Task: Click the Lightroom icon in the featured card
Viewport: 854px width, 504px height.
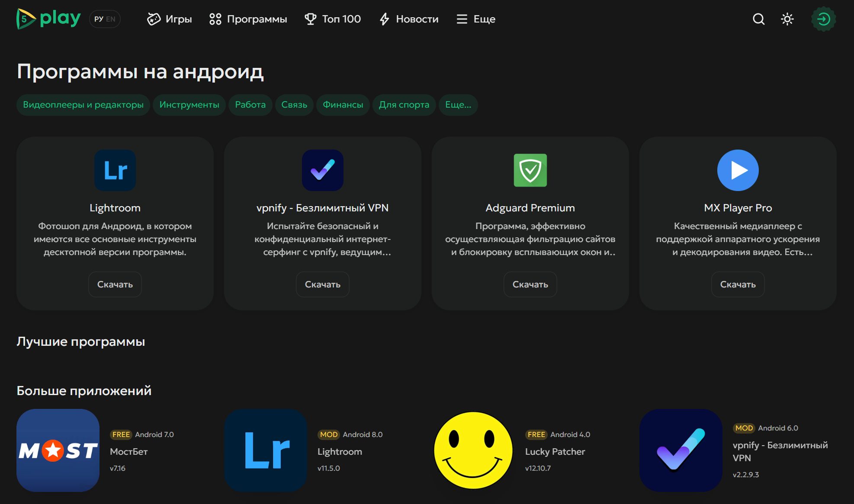Action: click(x=115, y=170)
